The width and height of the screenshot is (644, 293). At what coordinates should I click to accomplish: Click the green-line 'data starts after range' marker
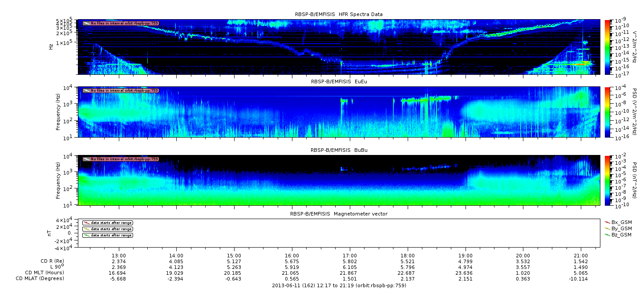click(107, 235)
